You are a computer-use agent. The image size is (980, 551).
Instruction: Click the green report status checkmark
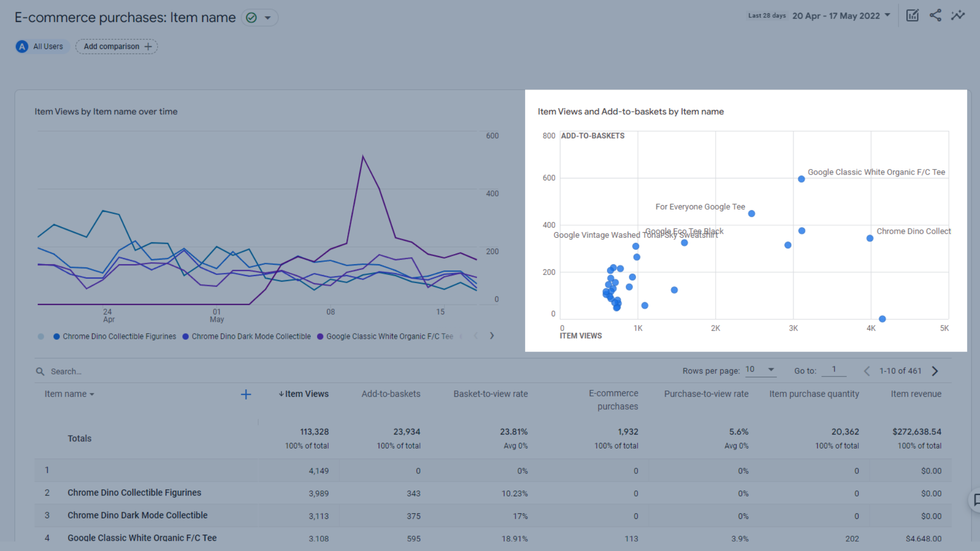coord(251,18)
